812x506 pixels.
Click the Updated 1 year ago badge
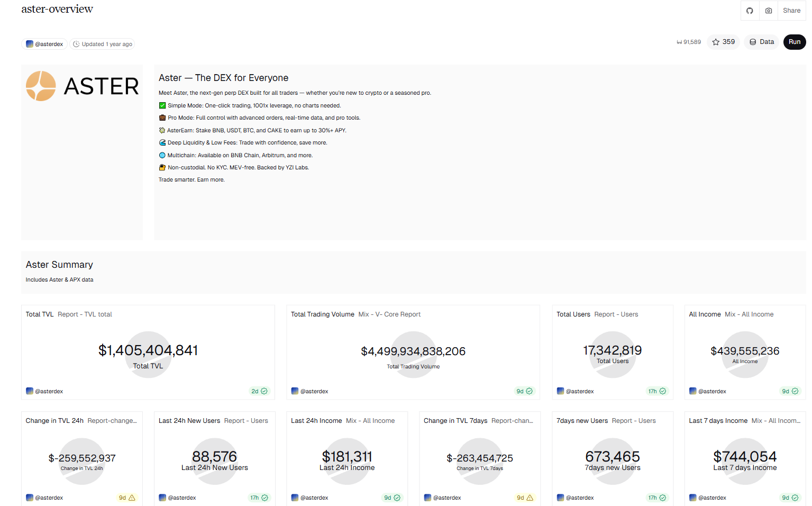pos(103,44)
